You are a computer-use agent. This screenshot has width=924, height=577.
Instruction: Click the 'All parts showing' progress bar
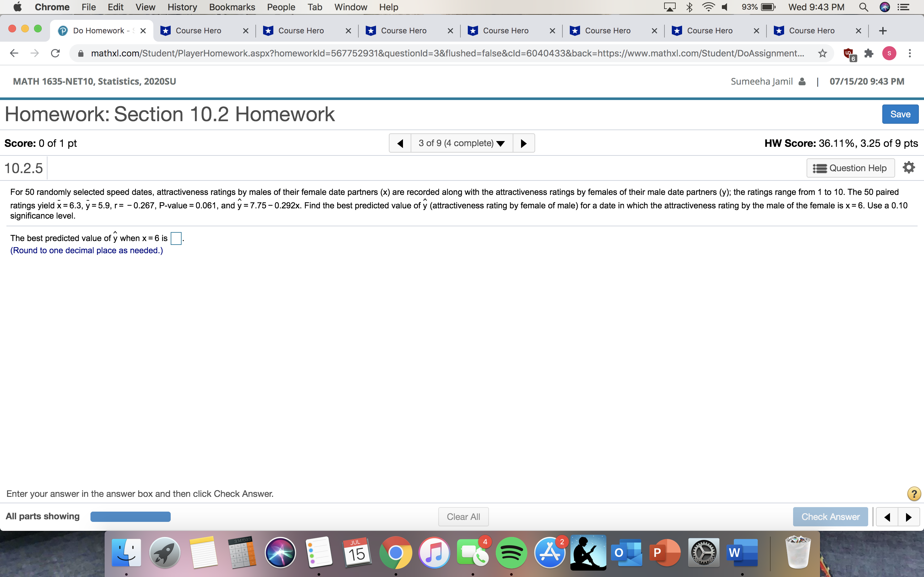pos(130,516)
